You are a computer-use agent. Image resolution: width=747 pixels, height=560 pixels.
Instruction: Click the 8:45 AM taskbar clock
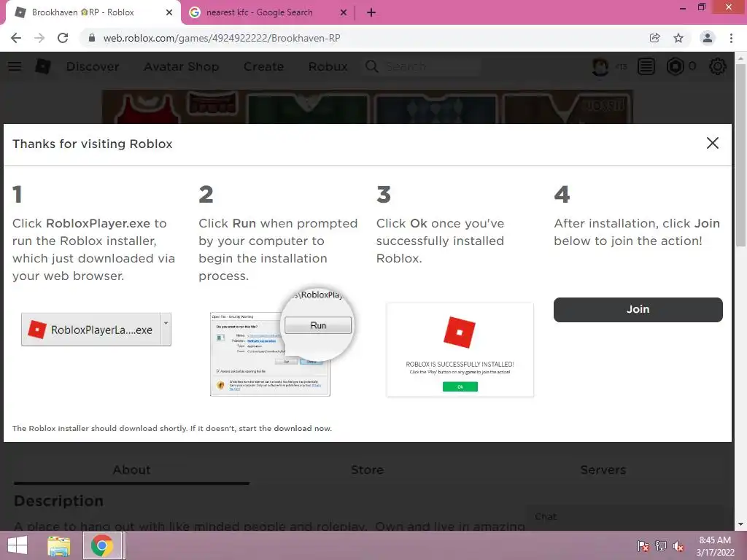(715, 545)
